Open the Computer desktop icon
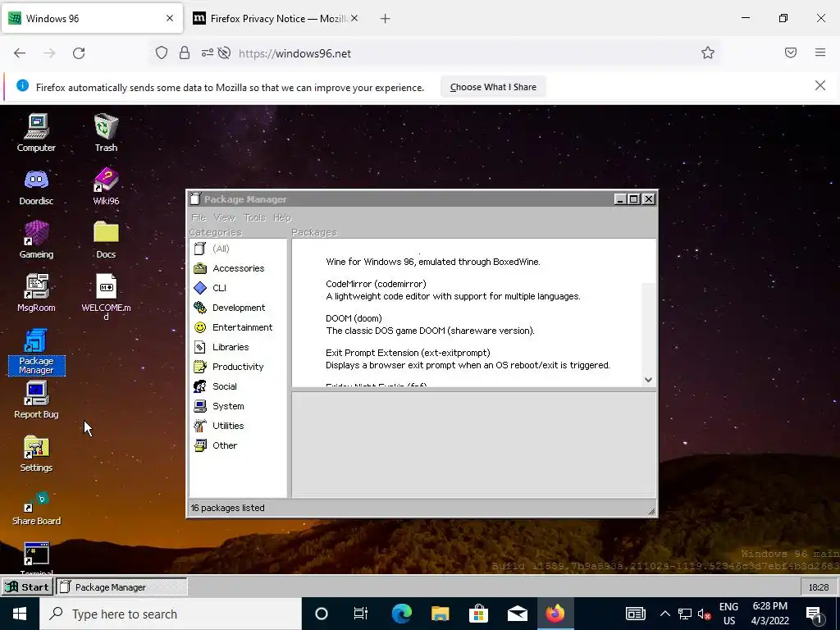 (36, 132)
